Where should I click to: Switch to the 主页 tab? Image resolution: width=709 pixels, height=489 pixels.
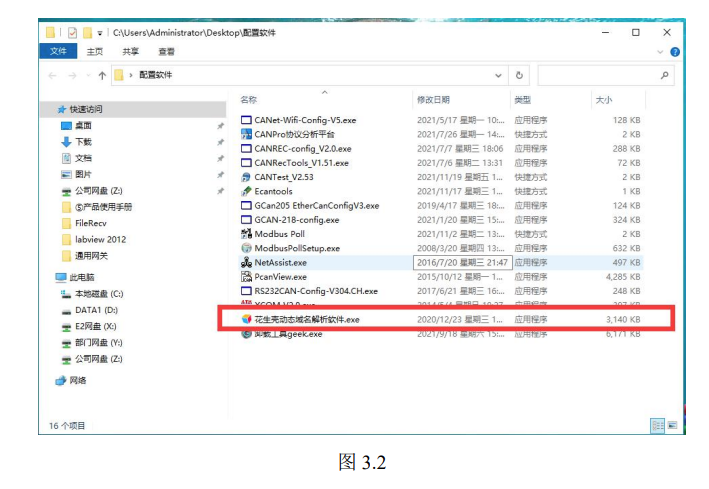click(95, 52)
